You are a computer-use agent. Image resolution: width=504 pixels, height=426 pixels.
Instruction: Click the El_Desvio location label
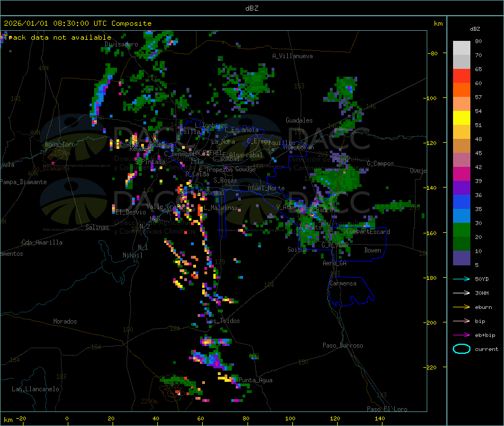pyautogui.click(x=131, y=212)
